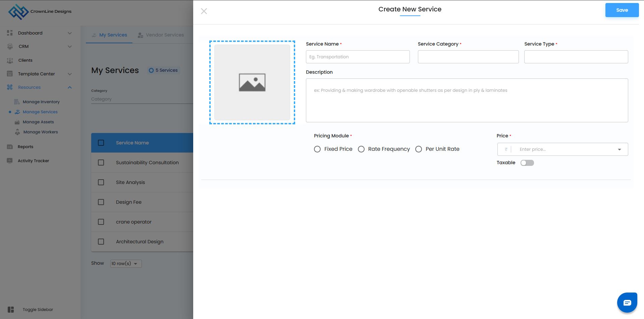The height and width of the screenshot is (319, 644).
Task: Select the My Services tab
Action: [x=109, y=35]
